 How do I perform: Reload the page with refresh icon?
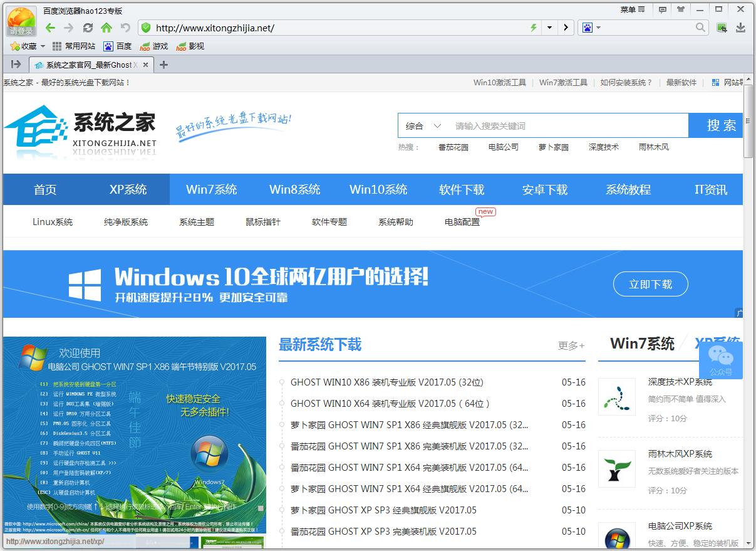88,28
